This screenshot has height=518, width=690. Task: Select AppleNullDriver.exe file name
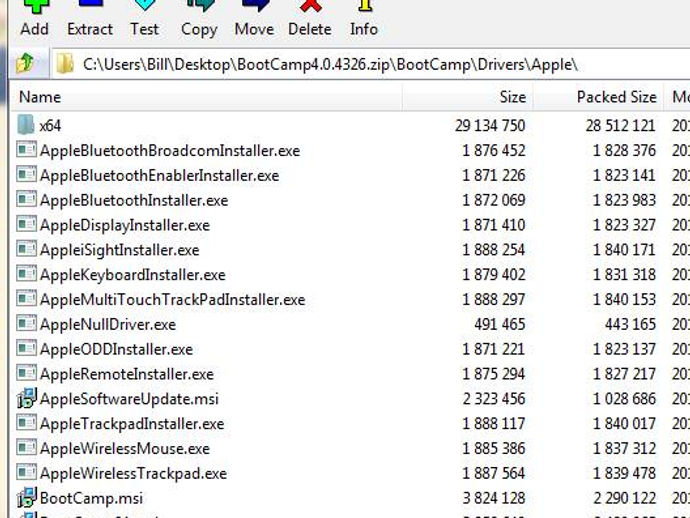[108, 324]
